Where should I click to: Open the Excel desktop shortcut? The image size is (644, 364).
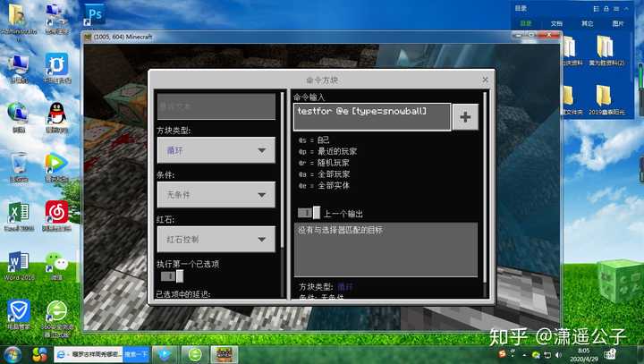19,216
